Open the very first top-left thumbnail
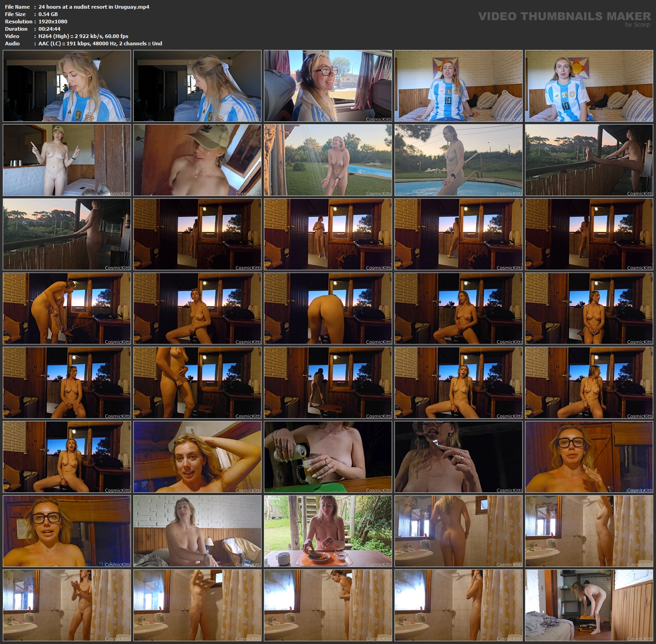 click(67, 86)
